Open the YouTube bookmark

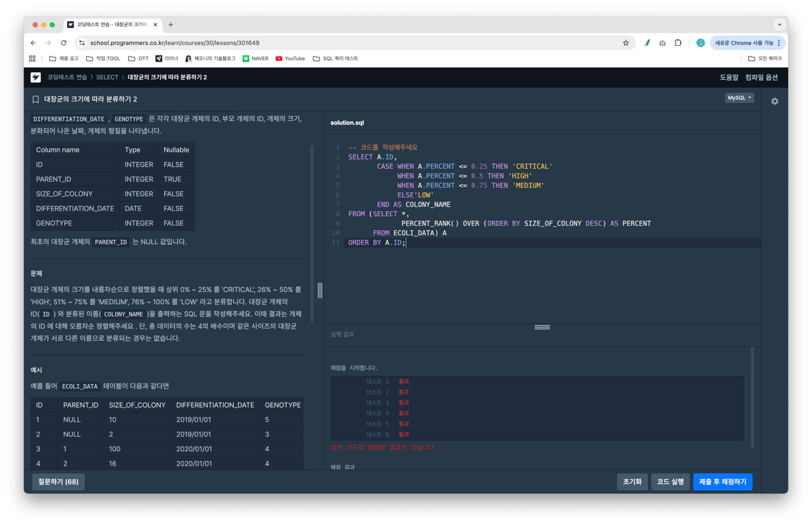click(290, 59)
